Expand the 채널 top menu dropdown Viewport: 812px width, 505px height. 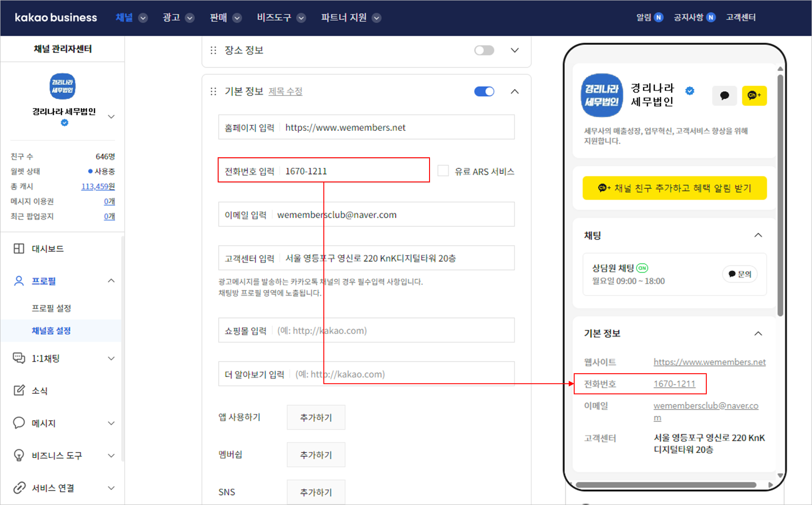(x=143, y=18)
